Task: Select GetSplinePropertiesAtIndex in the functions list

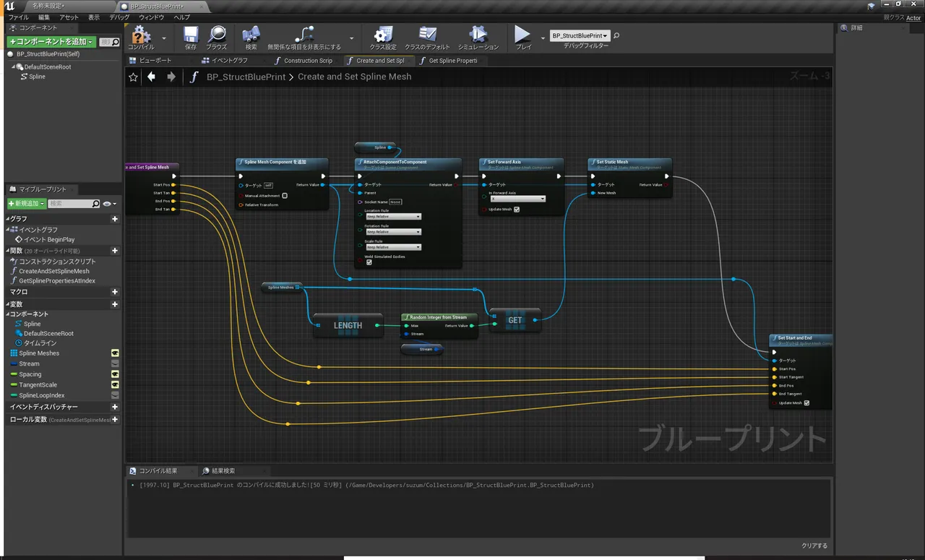Action: 57,280
